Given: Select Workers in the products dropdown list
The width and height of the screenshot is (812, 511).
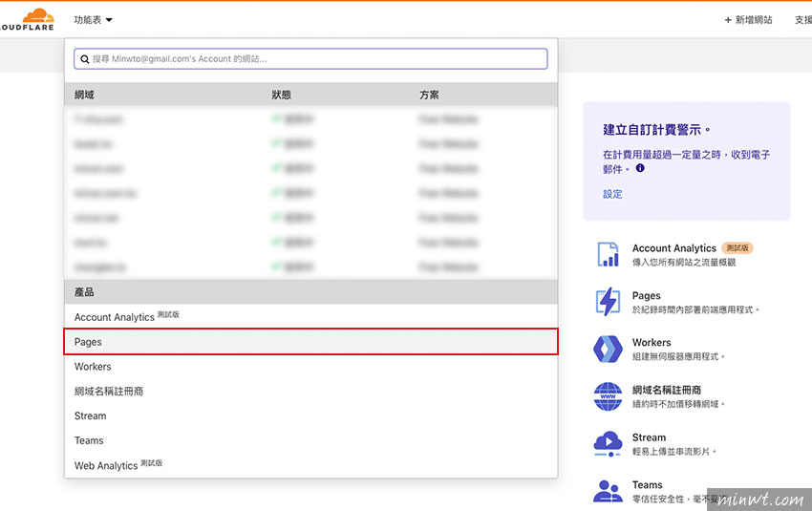Looking at the screenshot, I should [x=310, y=367].
